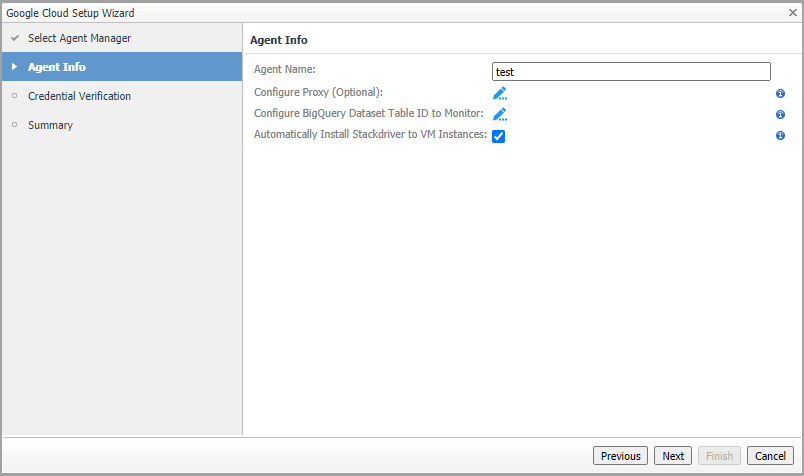This screenshot has height=476, width=804.
Task: Open the Configure Proxy edit pencil icon
Action: click(x=499, y=93)
